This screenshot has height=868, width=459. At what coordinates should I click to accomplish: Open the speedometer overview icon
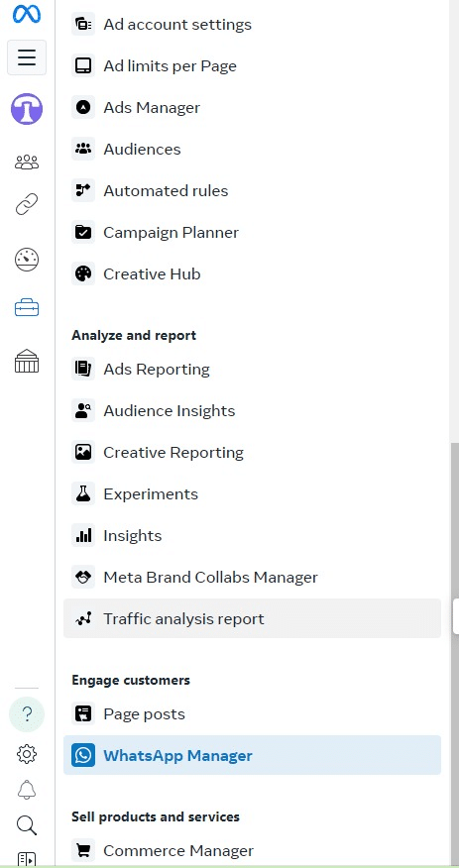coord(27,260)
